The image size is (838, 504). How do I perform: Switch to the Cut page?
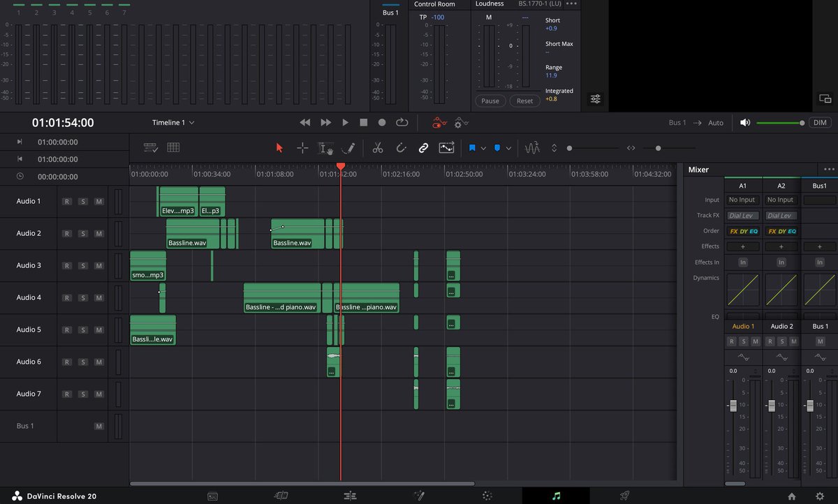[x=281, y=496]
